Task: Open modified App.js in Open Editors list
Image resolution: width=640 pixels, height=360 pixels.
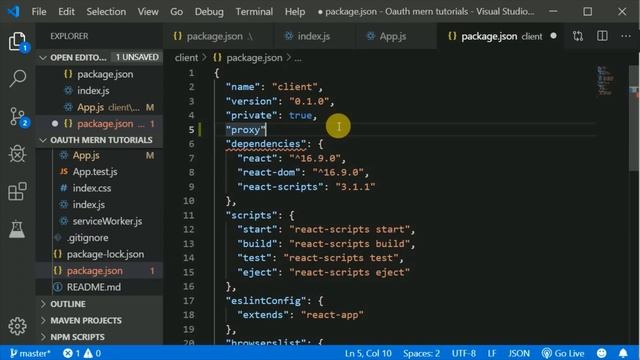Action: [99, 107]
